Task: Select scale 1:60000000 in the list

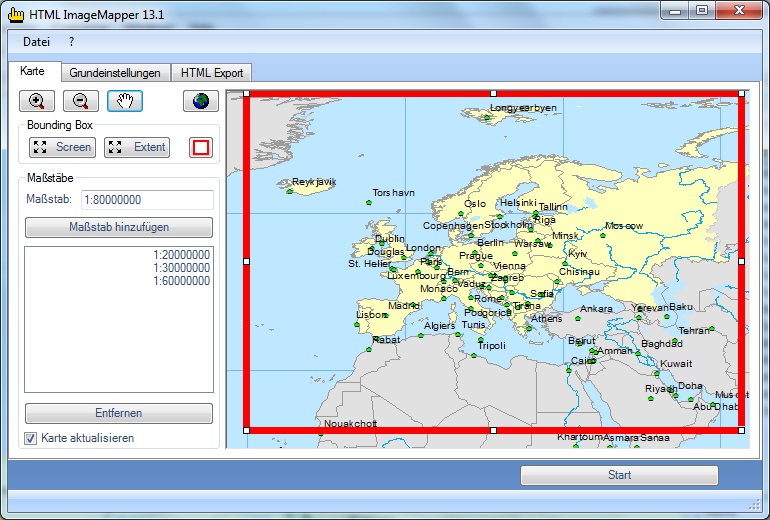Action: (181, 281)
